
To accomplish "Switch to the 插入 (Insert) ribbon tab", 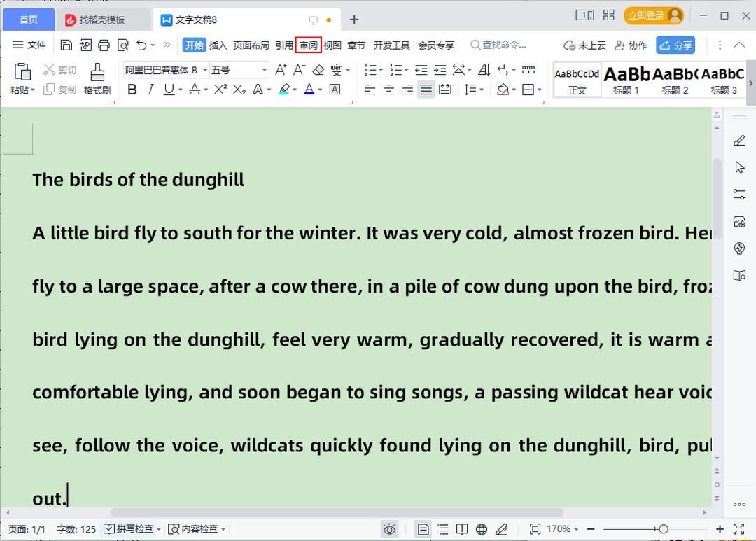I will click(x=218, y=45).
